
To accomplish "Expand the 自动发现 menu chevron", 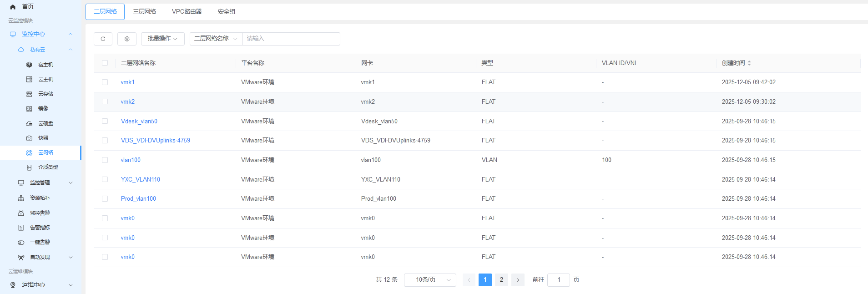I will 71,257.
